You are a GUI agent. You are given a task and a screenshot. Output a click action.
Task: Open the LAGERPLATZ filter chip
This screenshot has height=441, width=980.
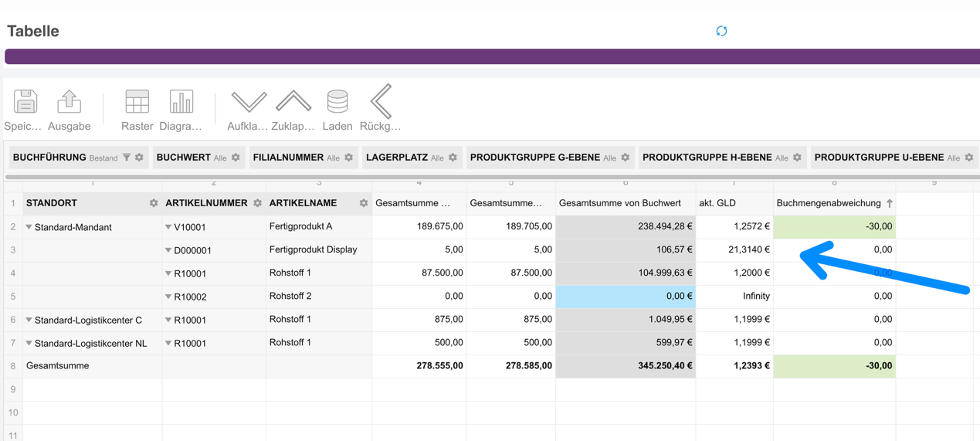click(x=411, y=158)
